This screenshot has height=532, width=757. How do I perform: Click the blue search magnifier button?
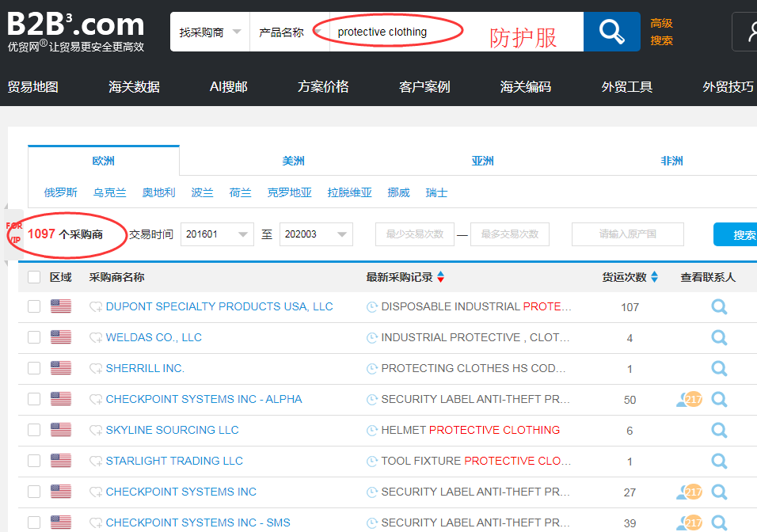pos(611,32)
